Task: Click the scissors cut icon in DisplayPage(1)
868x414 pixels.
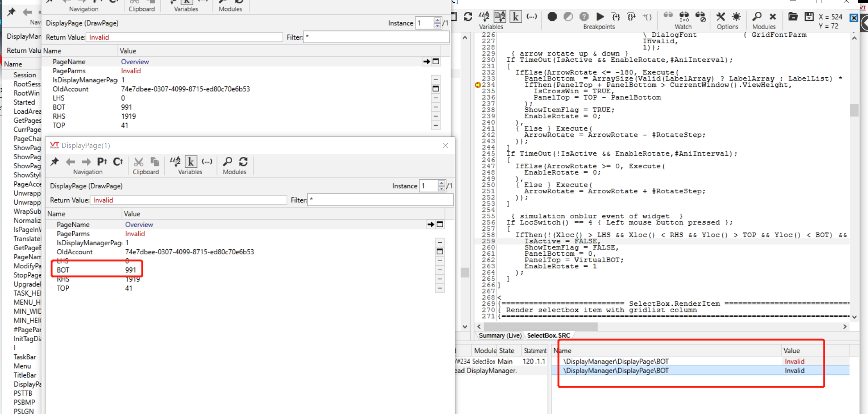Action: point(139,162)
